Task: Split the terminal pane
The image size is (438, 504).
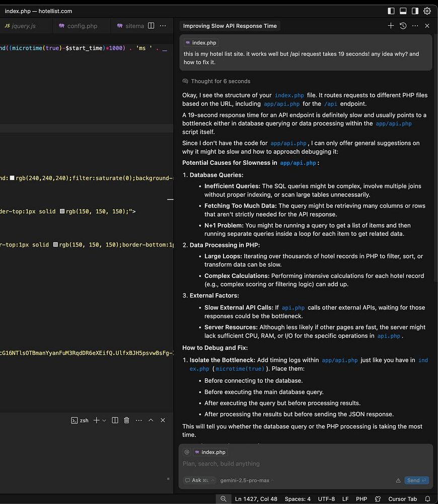Action: tap(115, 420)
